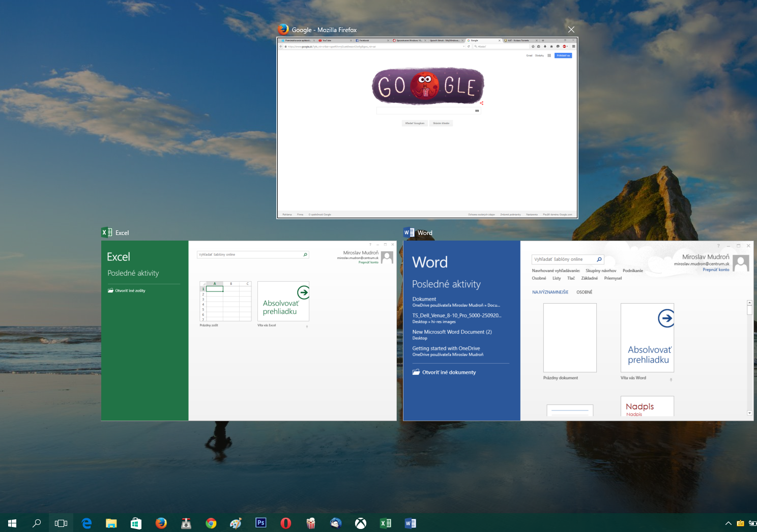Click the Základné suggested search link
This screenshot has height=532, width=757.
590,278
